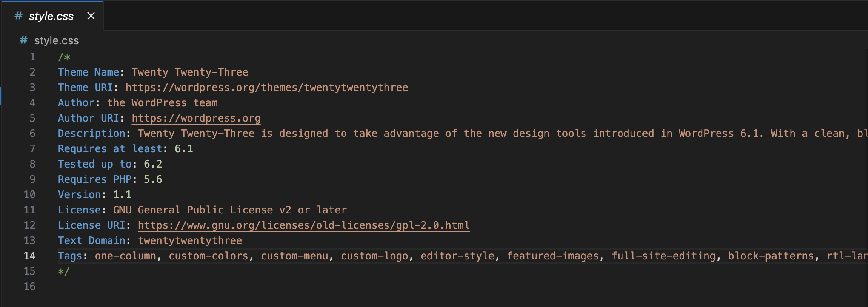Viewport: 868px width, 307px height.
Task: Open the gnu.org gpl-2.0.html license link
Action: coord(304,225)
